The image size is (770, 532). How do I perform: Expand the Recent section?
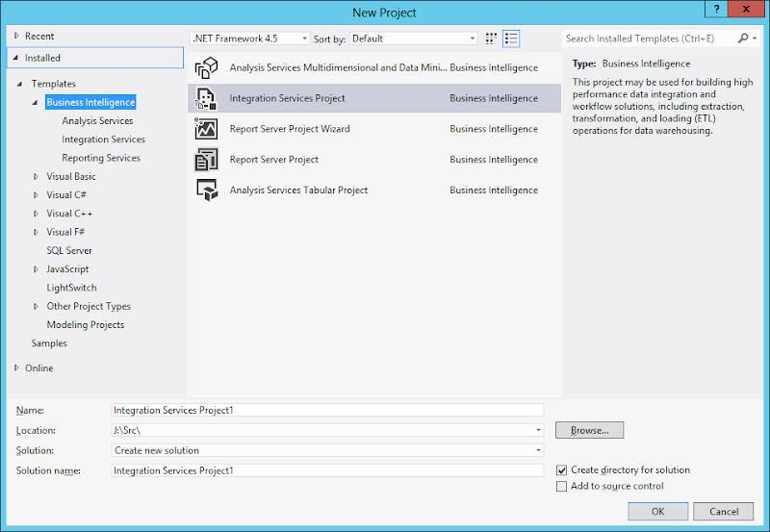[16, 36]
